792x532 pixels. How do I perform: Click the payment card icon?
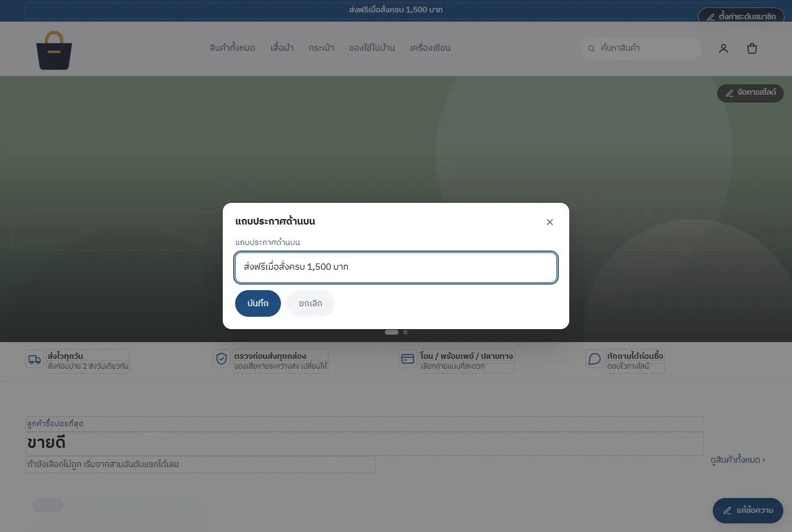[x=408, y=359]
